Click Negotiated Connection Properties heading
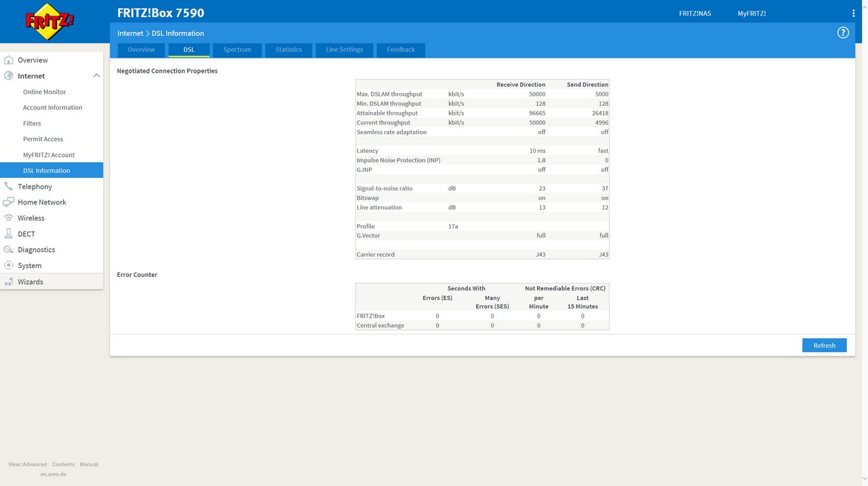Screen dimensions: 868x486 (167, 71)
